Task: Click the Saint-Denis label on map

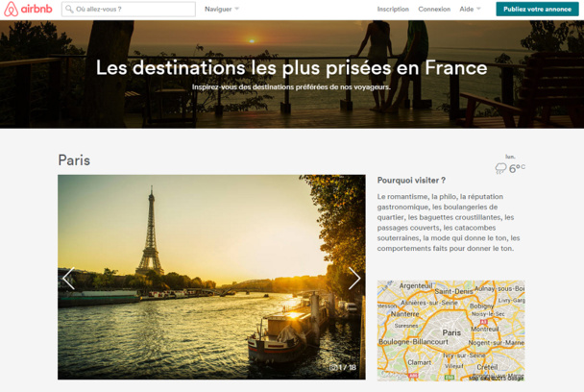Action: coord(453,291)
